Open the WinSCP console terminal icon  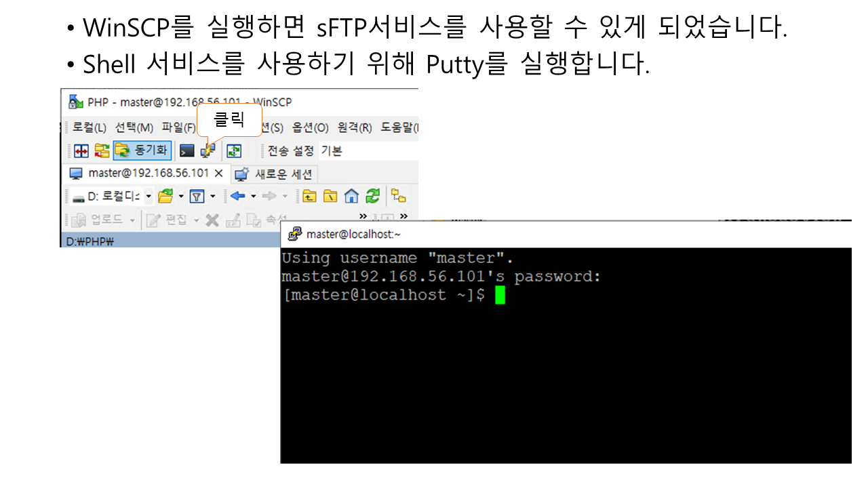(x=186, y=150)
